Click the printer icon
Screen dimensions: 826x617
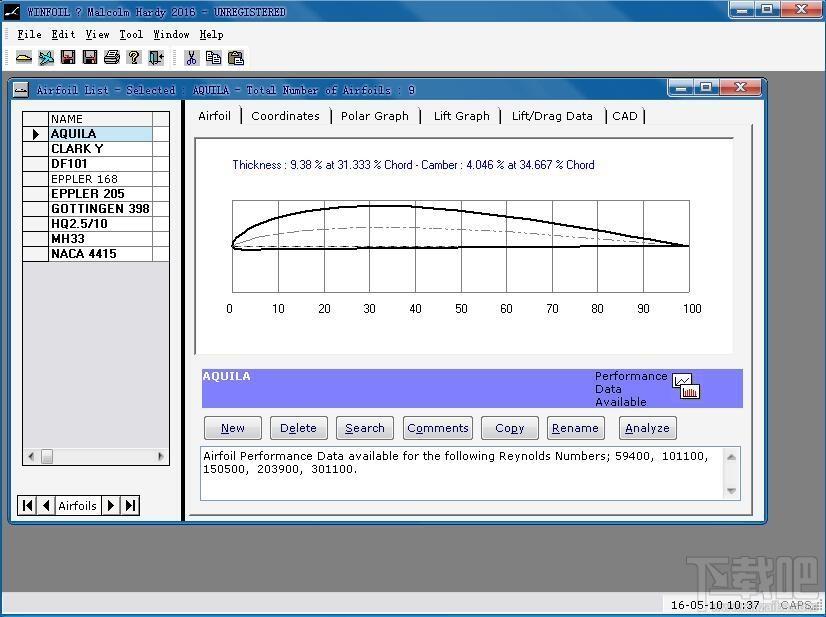[x=112, y=57]
